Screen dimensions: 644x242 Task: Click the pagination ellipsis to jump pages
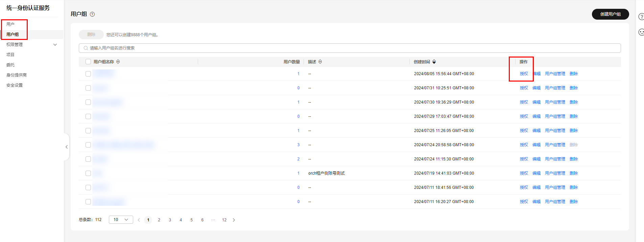point(213,220)
